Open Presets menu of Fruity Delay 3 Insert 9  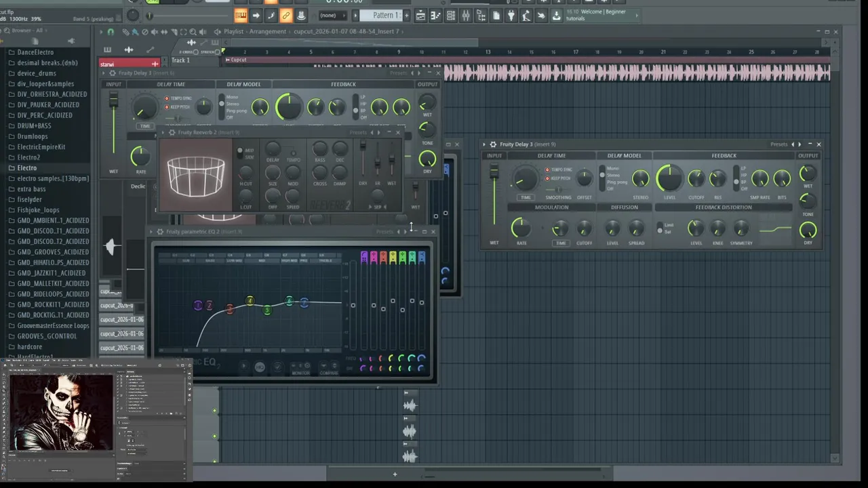point(778,144)
